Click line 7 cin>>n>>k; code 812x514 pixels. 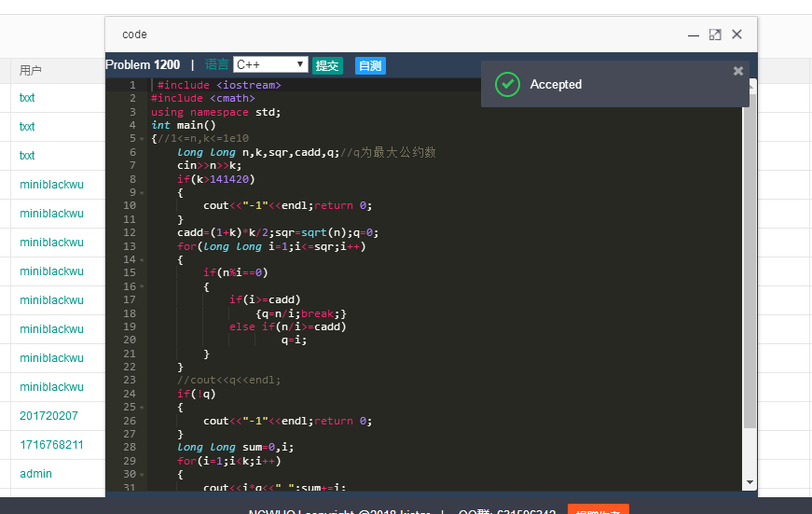209,165
